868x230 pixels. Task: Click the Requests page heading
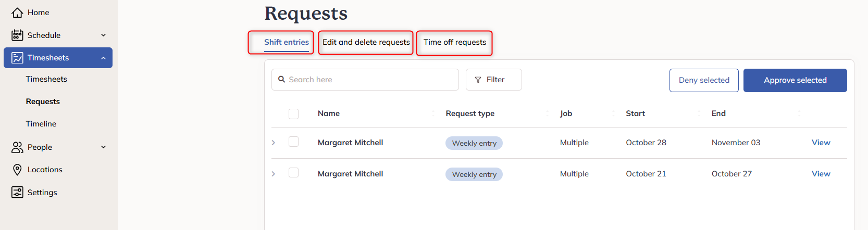[x=306, y=14]
